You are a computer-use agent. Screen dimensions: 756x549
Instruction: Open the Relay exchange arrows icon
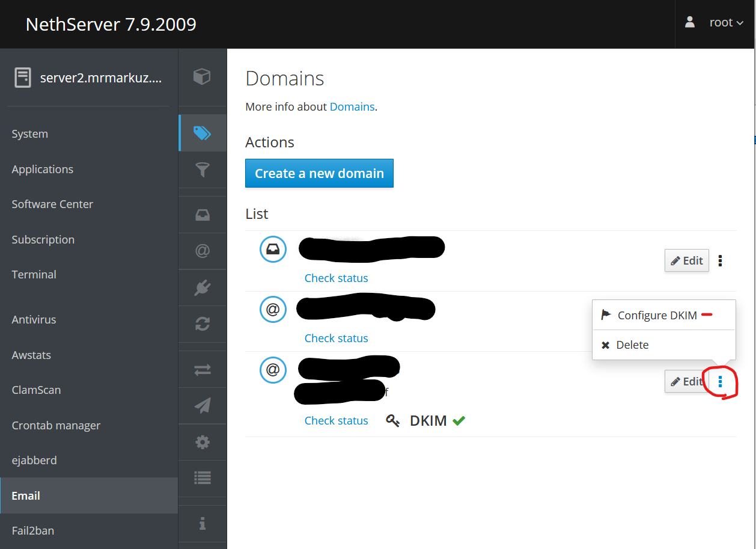click(203, 370)
